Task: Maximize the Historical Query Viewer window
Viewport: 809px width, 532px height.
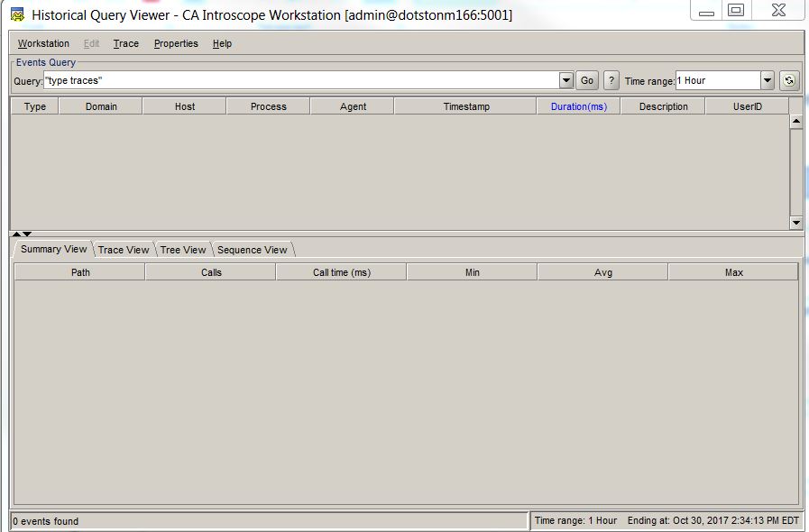Action: (x=736, y=10)
